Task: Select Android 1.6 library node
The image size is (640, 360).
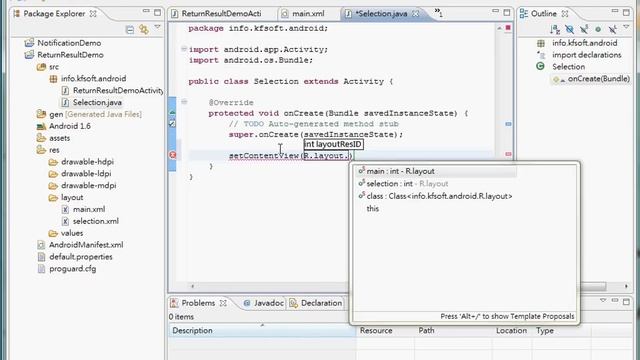Action: (70, 126)
